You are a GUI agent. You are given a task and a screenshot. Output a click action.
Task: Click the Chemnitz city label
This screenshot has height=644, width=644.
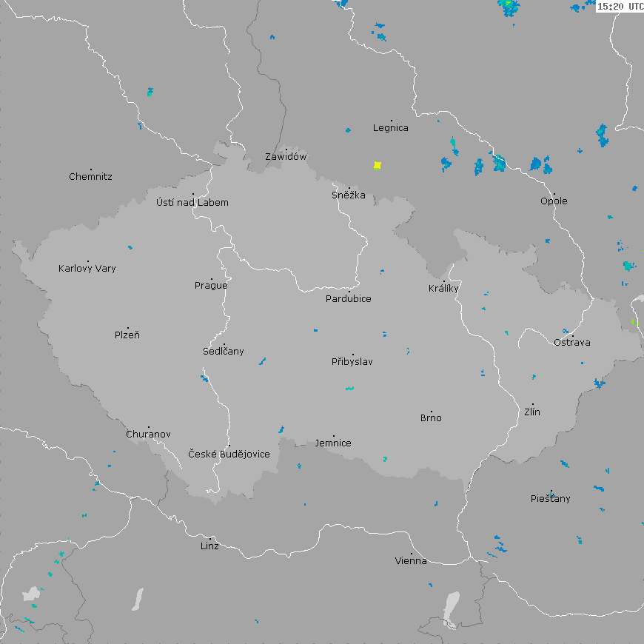[x=90, y=177]
